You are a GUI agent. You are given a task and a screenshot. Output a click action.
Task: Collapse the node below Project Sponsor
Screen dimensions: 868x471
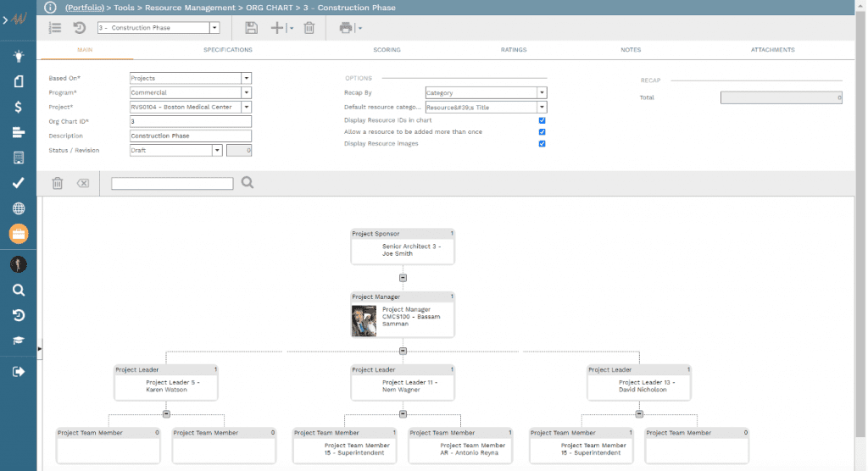click(x=403, y=278)
